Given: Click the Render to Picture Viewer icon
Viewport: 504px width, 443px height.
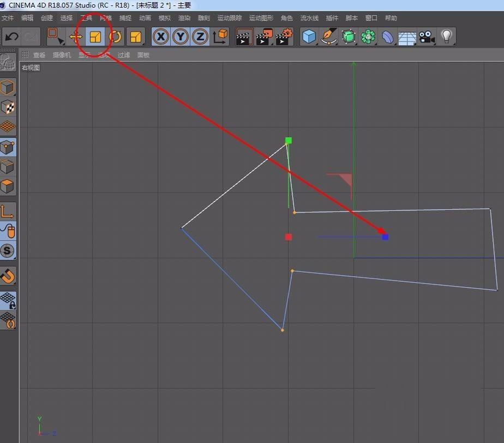Looking at the screenshot, I should pyautogui.click(x=264, y=37).
